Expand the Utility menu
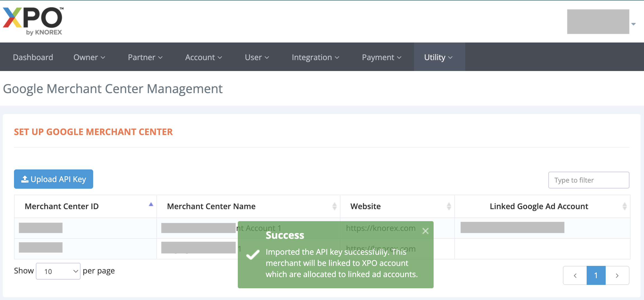Viewport: 644px width, 300px height. pos(438,57)
